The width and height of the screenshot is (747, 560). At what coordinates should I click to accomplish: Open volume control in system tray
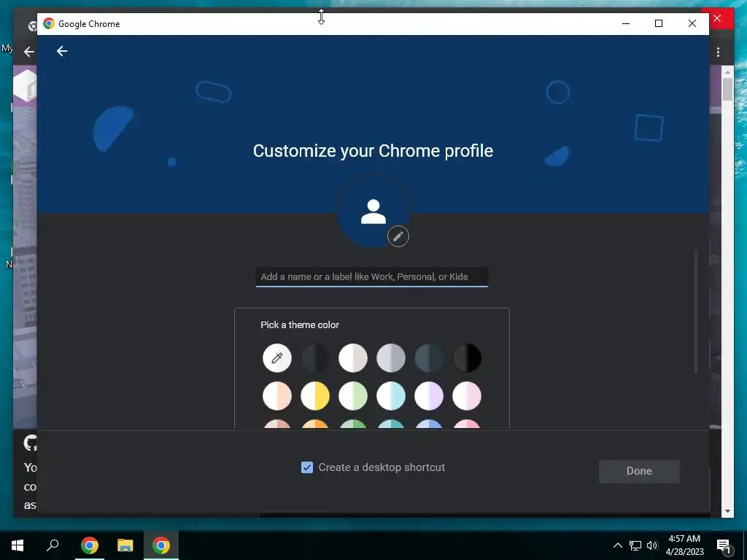(x=652, y=545)
